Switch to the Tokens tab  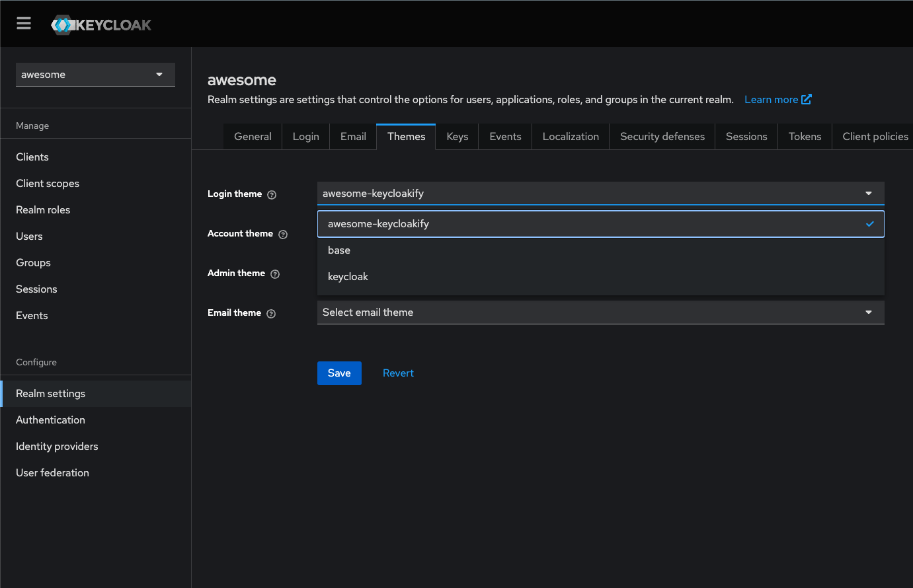pos(805,137)
